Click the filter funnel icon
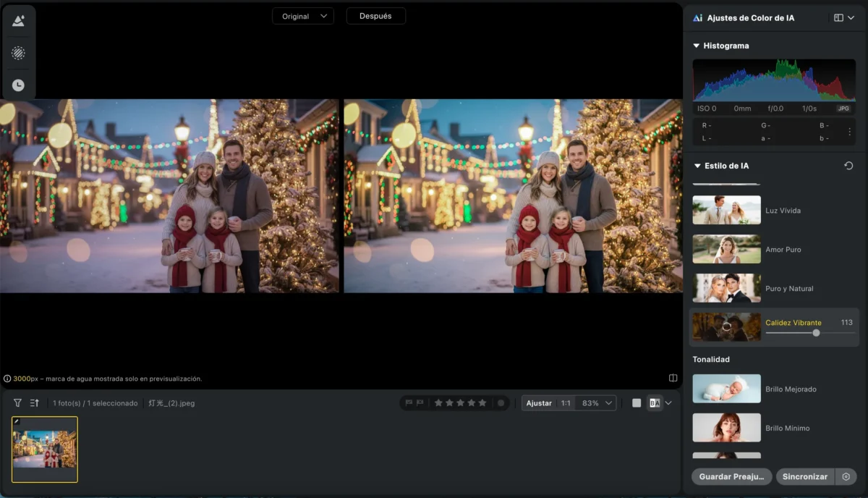This screenshot has width=868, height=498. [17, 403]
